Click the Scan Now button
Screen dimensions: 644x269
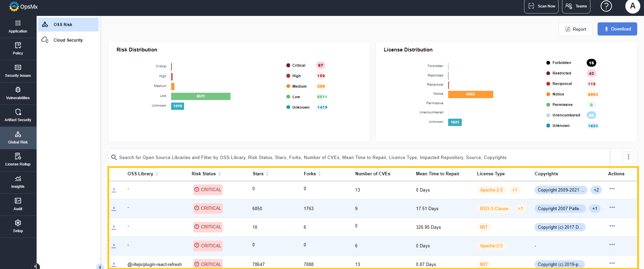tap(541, 6)
